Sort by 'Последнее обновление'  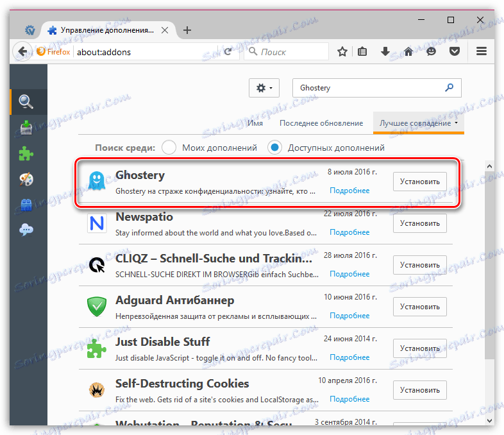click(x=321, y=123)
